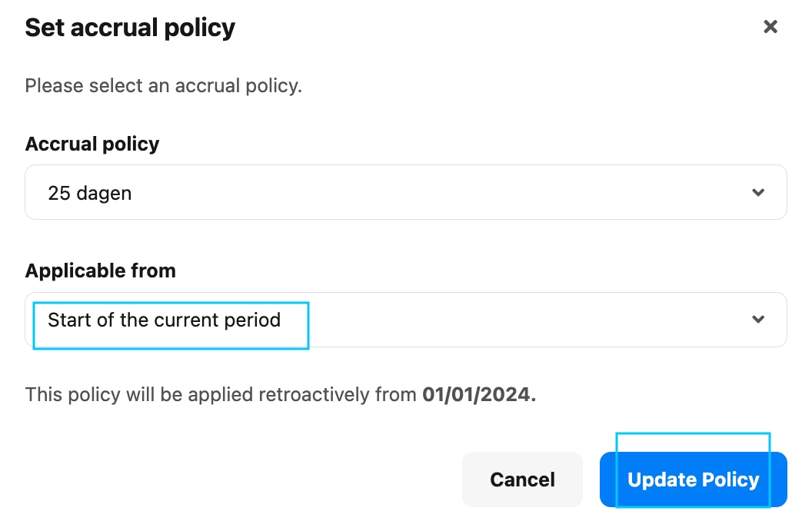Click the 'Please select an accrual policy' text
The width and height of the screenshot is (812, 521).
pos(163,86)
